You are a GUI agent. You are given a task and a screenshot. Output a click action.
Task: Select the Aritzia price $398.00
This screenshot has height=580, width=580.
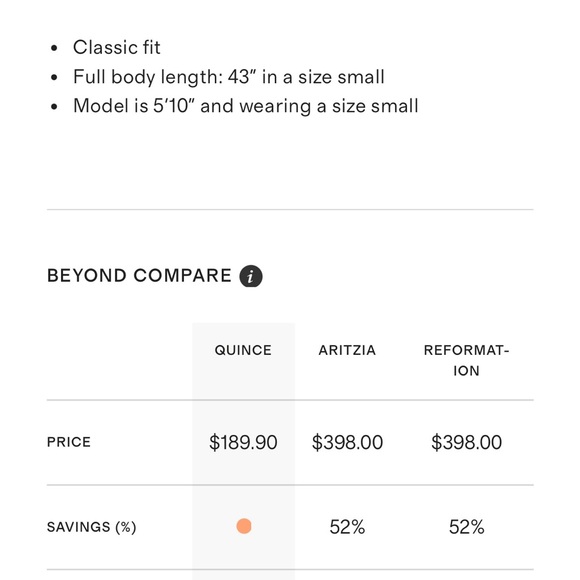(347, 442)
